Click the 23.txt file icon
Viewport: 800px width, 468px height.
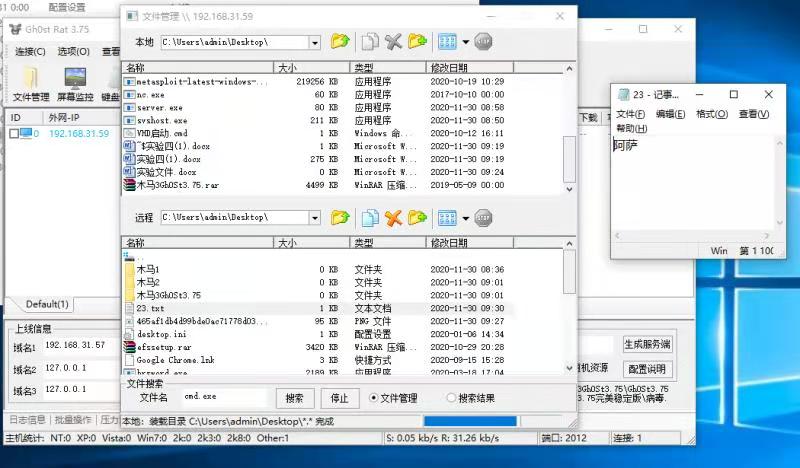tap(130, 308)
